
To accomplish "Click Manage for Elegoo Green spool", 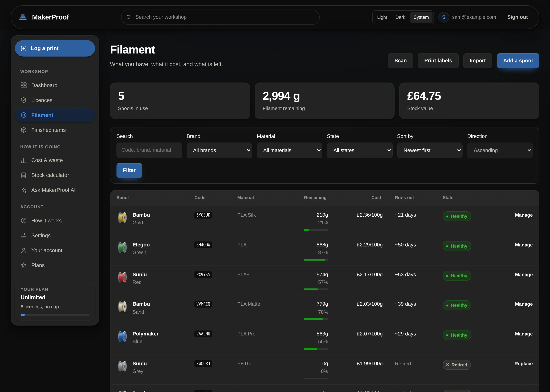I will 524,245.
